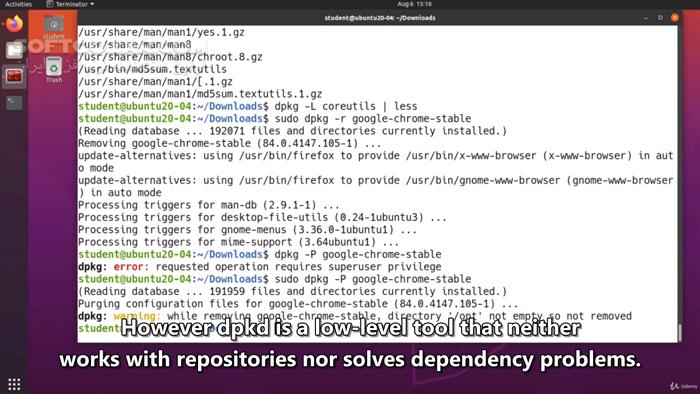Click the red 'error:' word in terminal
Viewport: 700px width, 394px height.
131,267
